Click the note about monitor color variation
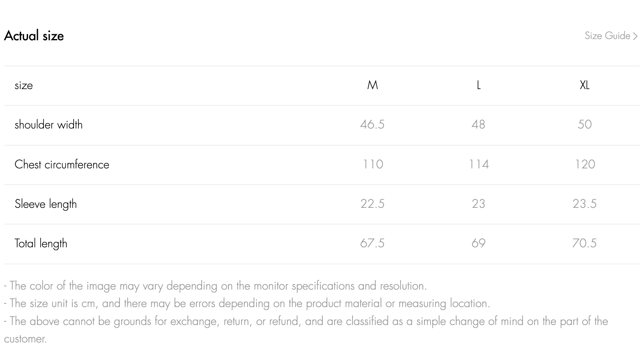Screen dimensions: 644x362 click(215, 286)
